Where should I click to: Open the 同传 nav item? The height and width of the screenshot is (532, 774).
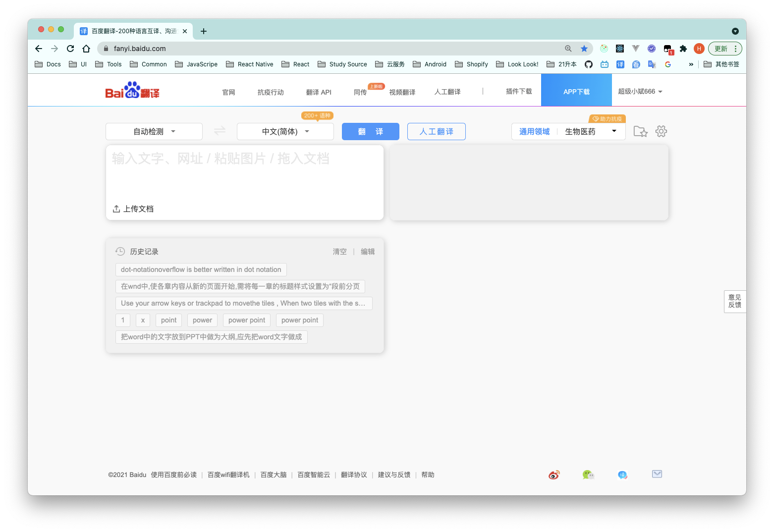point(360,92)
